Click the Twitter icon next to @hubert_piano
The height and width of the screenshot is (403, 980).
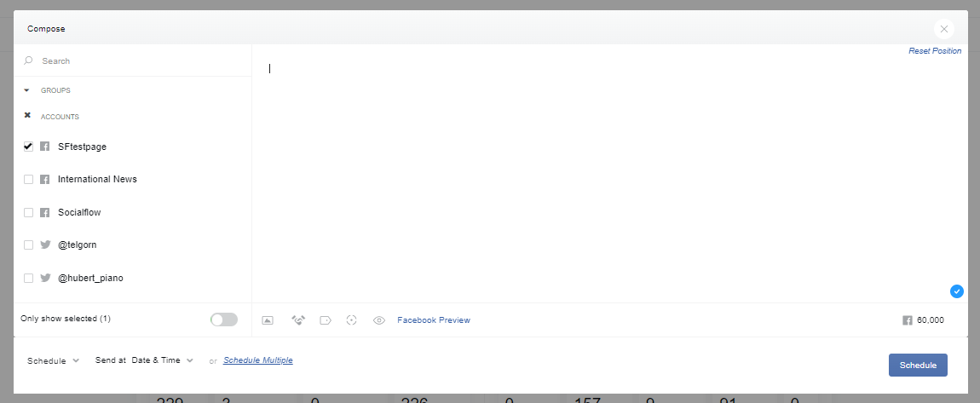(x=45, y=278)
